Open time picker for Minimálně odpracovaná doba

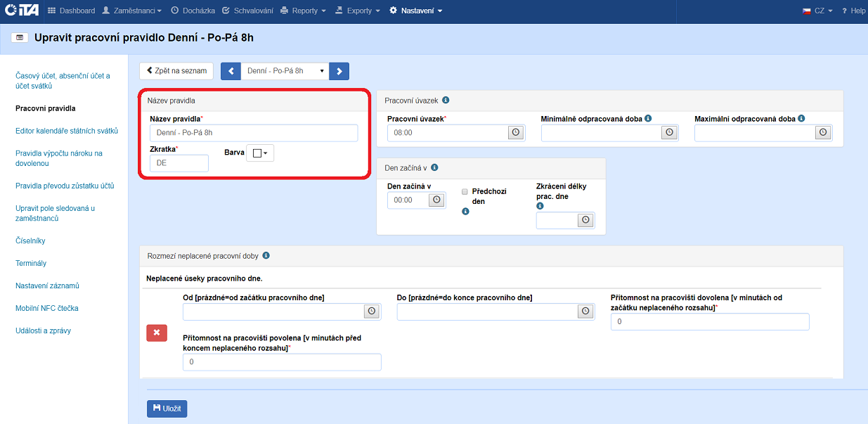pyautogui.click(x=669, y=132)
